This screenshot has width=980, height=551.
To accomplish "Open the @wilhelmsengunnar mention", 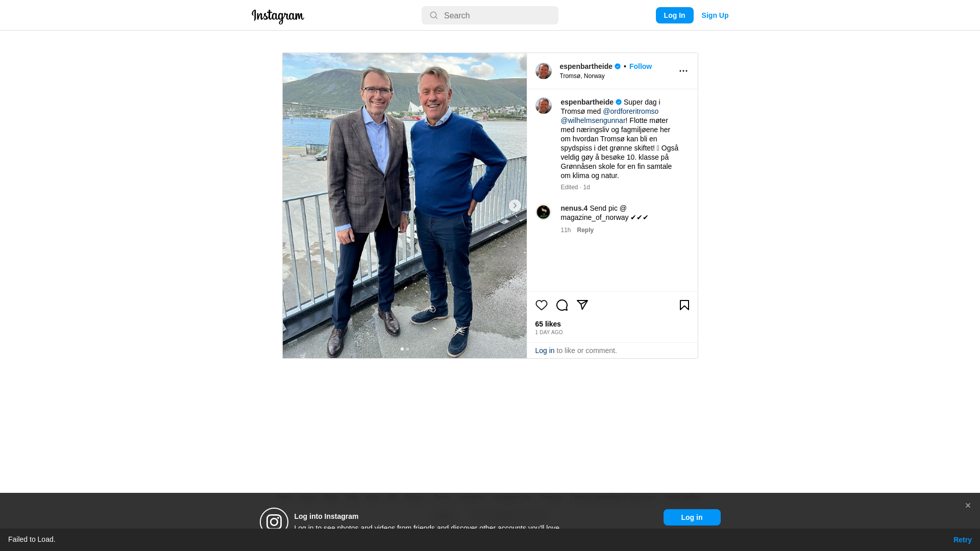I will [593, 120].
